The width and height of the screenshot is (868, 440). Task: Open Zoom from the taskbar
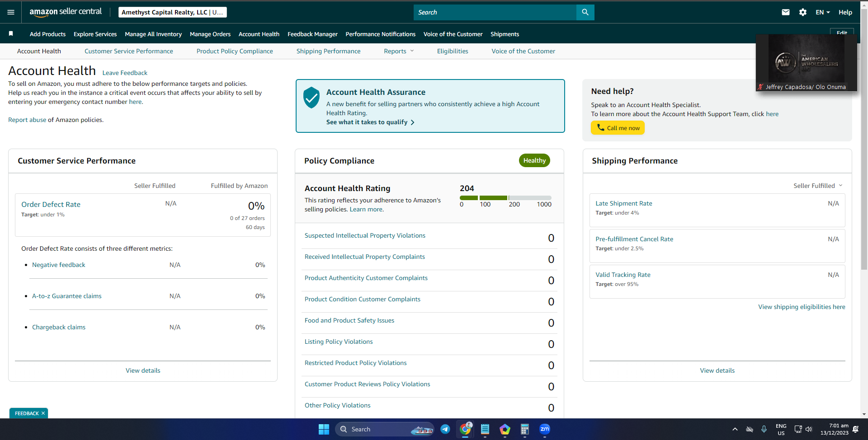(545, 429)
